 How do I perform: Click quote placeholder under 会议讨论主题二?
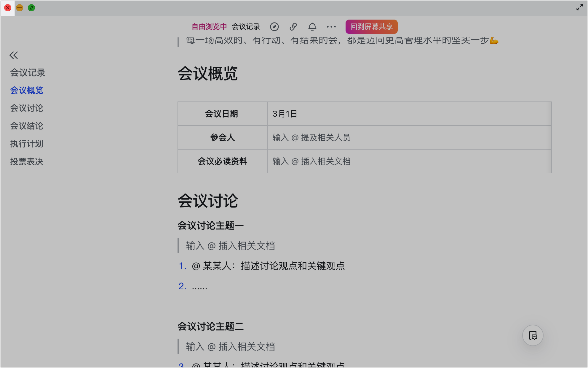tap(230, 347)
